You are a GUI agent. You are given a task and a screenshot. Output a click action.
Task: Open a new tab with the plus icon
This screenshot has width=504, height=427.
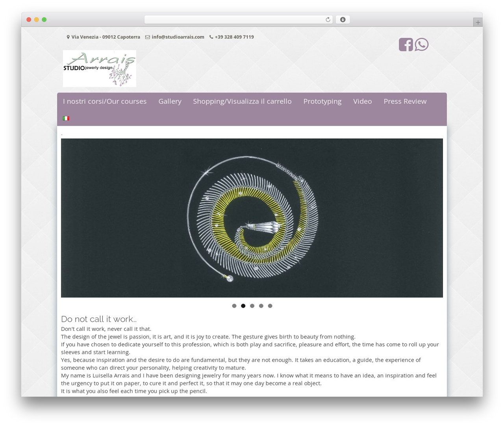tap(478, 22)
